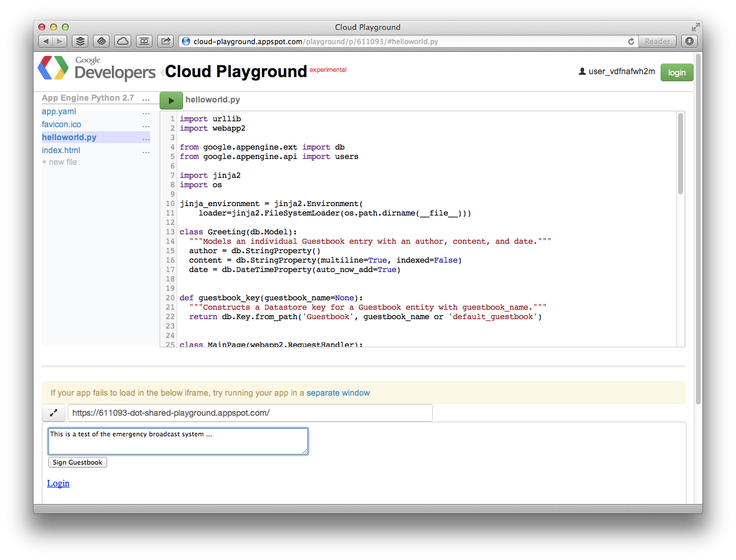Open app.yaml in the editor
Viewport: 736px width, 560px height.
pos(59,111)
